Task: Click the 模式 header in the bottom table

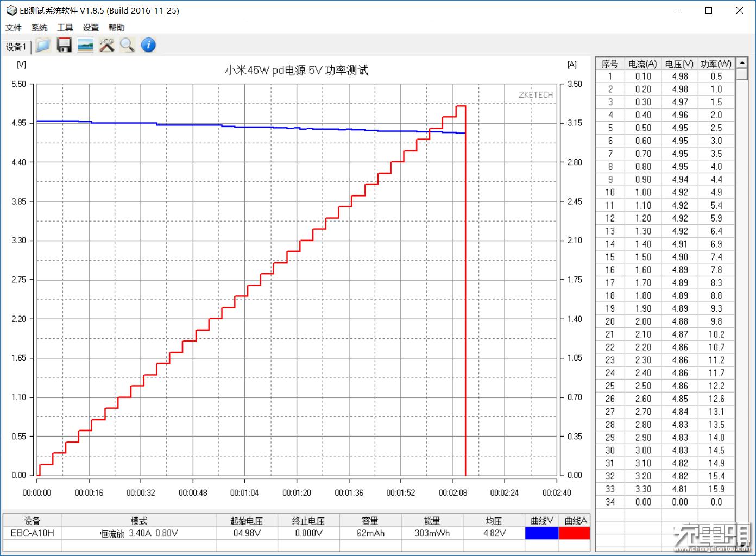Action: click(139, 521)
